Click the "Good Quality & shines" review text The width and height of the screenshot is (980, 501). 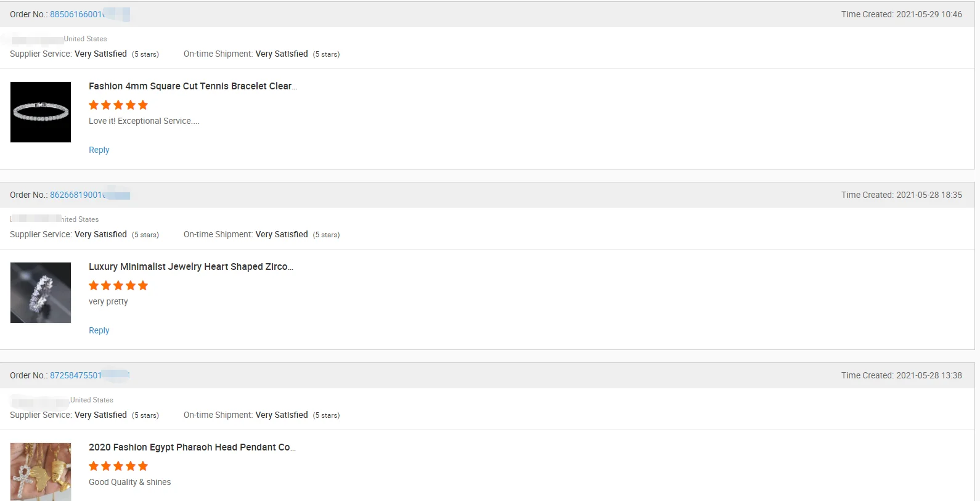point(129,482)
